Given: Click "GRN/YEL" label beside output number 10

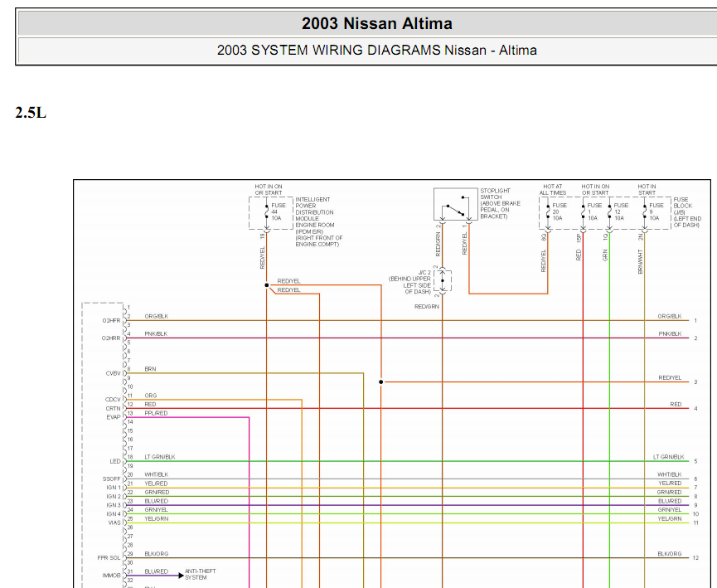Looking at the screenshot, I should point(670,510).
